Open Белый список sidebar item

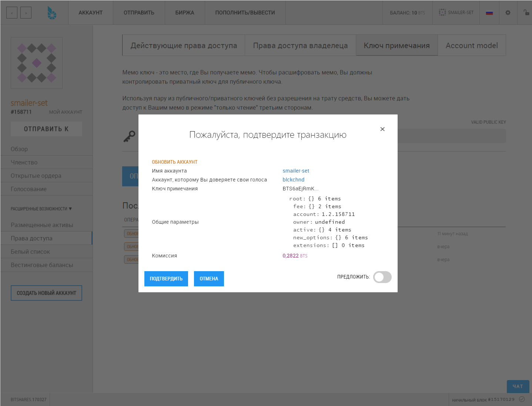pos(46,252)
